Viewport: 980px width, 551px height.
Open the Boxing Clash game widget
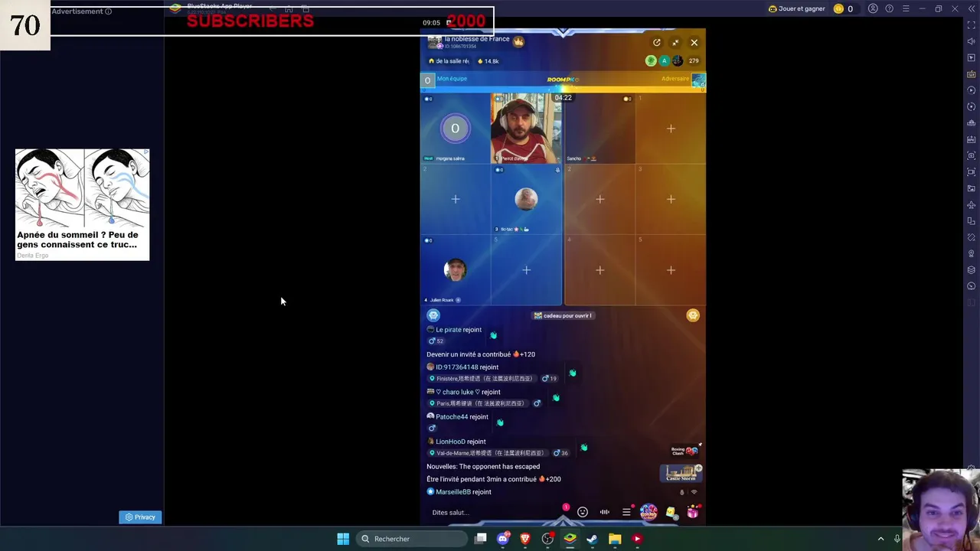pyautogui.click(x=684, y=451)
